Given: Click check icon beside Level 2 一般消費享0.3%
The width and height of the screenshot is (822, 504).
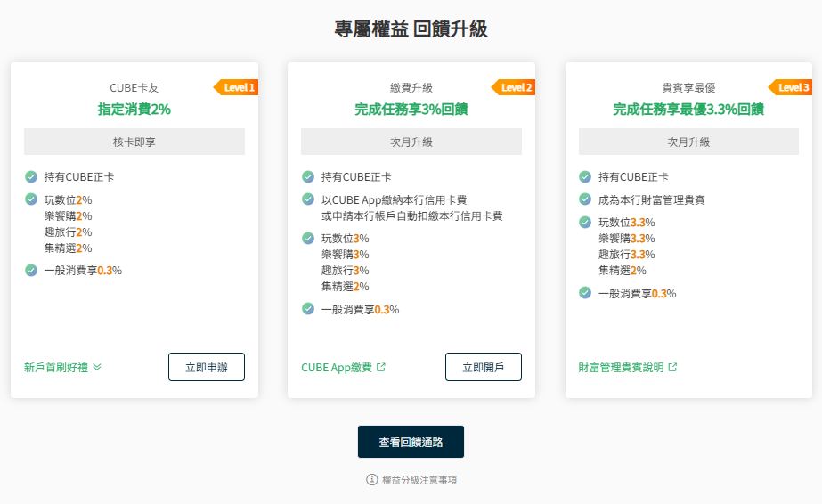Looking at the screenshot, I should coord(308,309).
